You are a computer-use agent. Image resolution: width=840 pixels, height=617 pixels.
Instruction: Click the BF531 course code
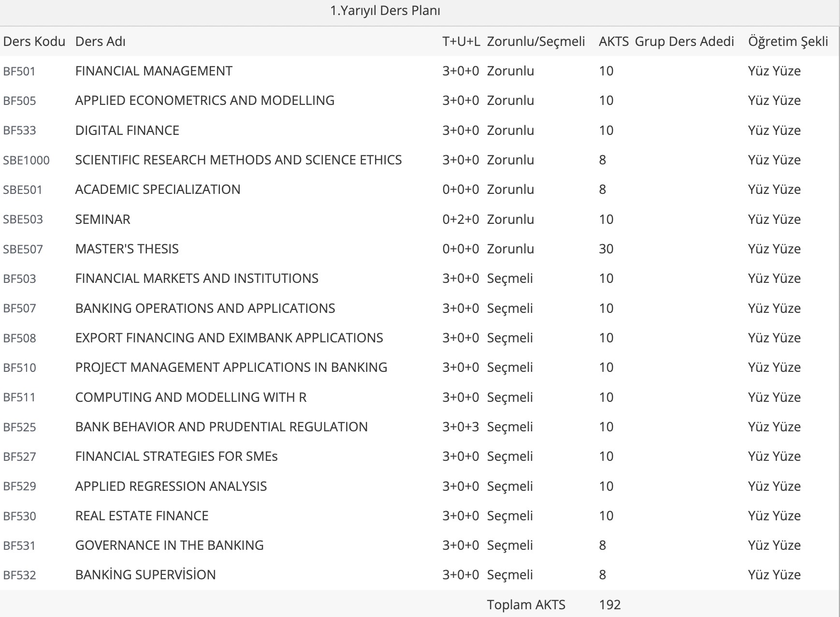point(19,546)
